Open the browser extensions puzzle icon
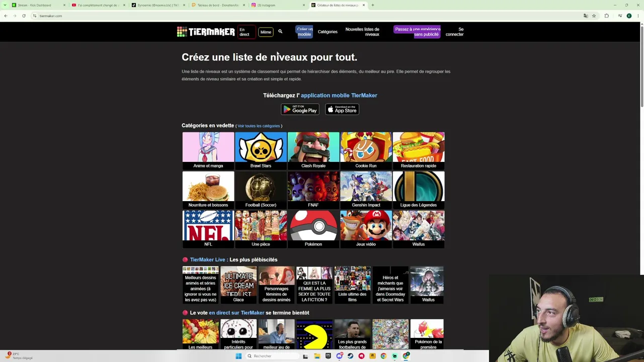 pyautogui.click(x=606, y=16)
